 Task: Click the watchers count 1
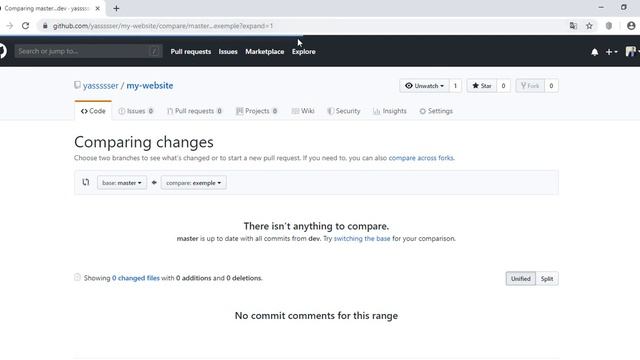(x=455, y=86)
